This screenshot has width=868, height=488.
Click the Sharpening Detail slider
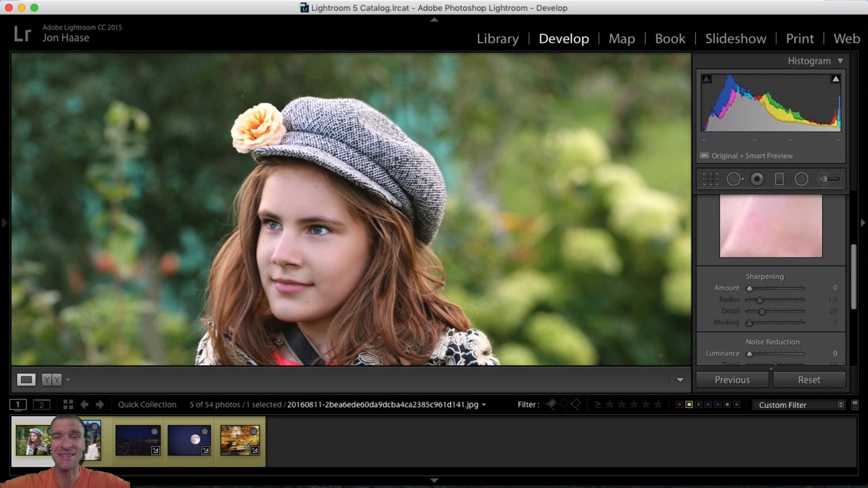point(776,311)
